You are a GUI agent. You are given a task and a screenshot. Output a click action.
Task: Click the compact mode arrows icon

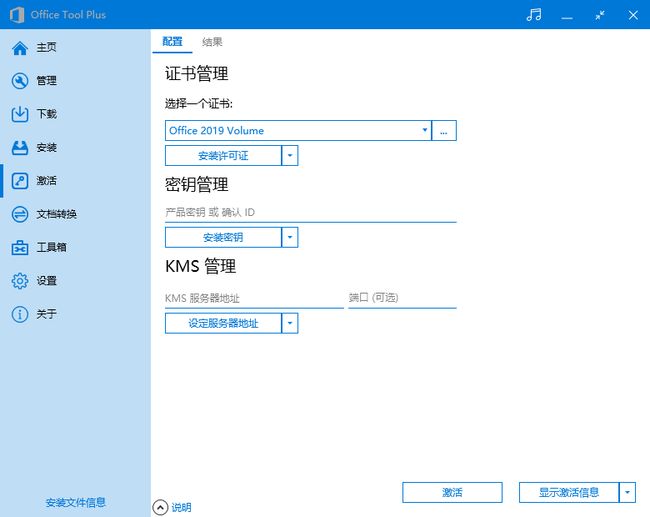pyautogui.click(x=600, y=15)
